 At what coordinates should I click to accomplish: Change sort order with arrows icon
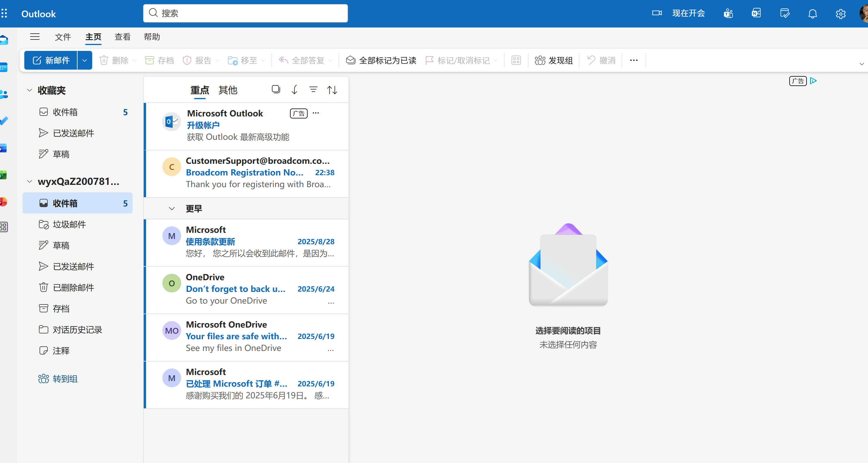332,89
